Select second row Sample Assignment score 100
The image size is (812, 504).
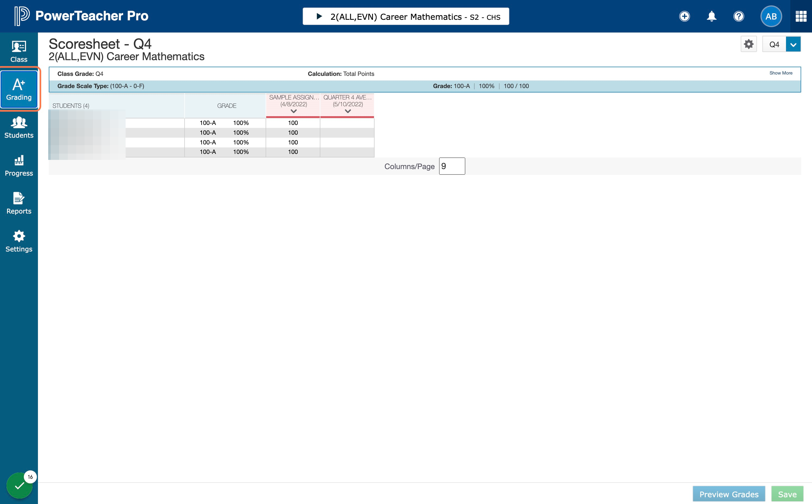click(293, 133)
